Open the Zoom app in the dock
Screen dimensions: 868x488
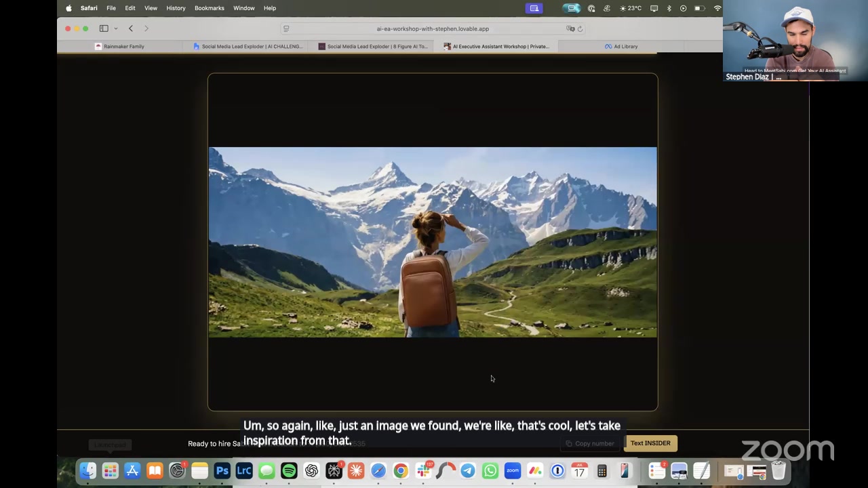[x=513, y=470]
